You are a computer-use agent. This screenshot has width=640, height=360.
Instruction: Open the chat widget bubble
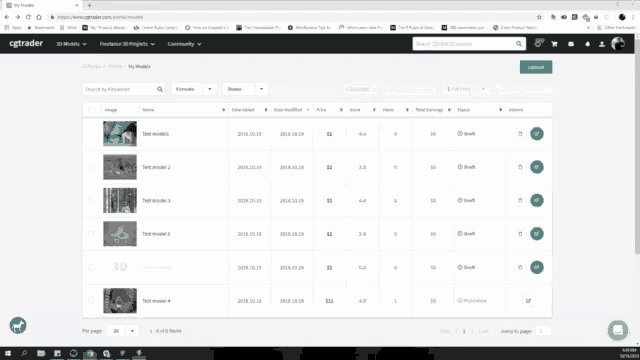click(618, 330)
